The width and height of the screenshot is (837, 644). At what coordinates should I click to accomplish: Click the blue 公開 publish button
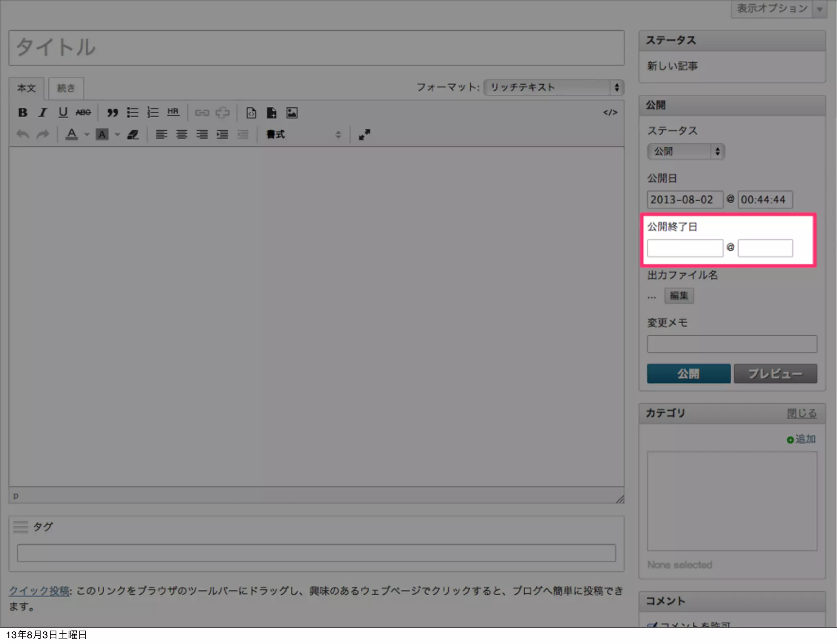coord(688,373)
